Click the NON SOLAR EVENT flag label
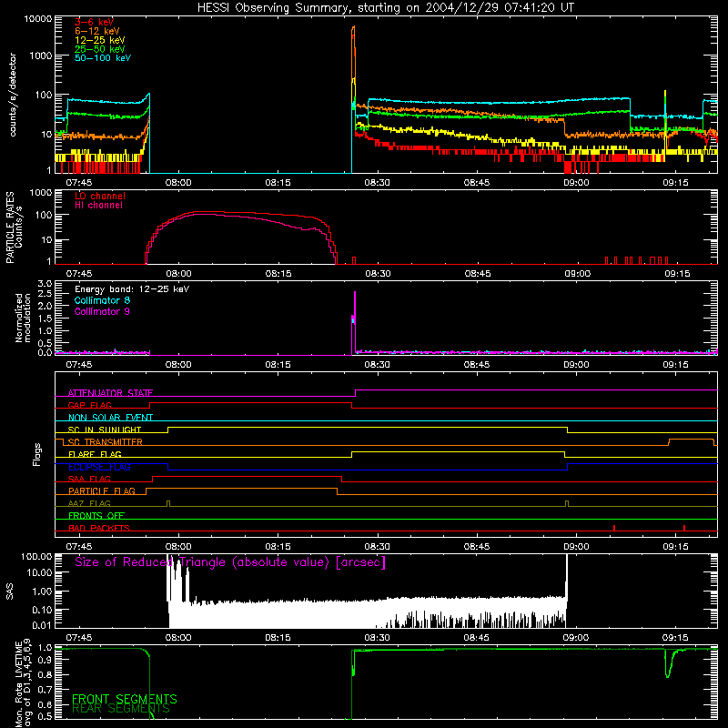Screen dimensions: 728x728 coord(110,418)
